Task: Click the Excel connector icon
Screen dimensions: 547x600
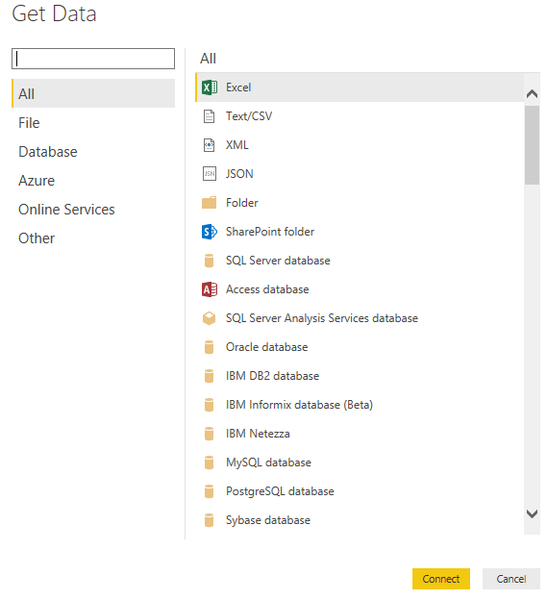Action: tap(209, 88)
